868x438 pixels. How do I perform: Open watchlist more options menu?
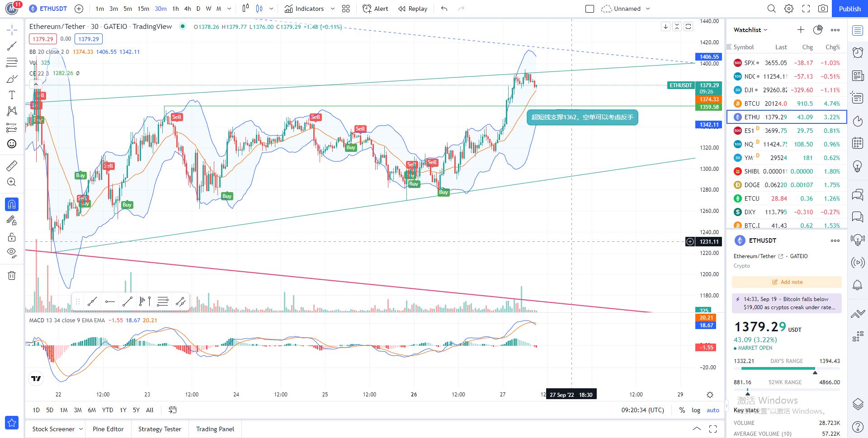[835, 30]
